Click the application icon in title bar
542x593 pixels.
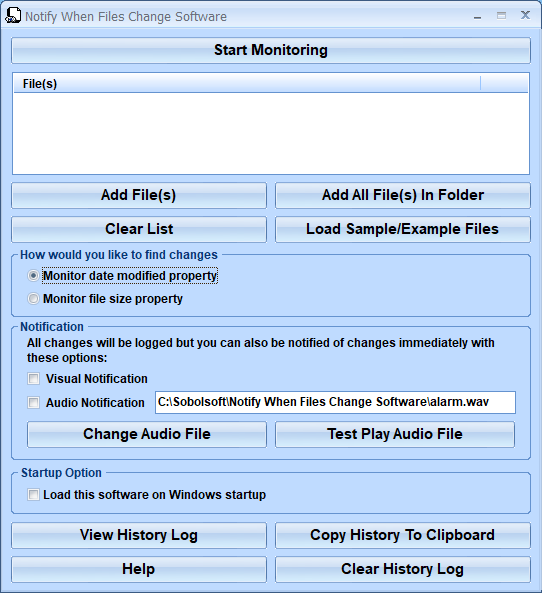(x=13, y=16)
